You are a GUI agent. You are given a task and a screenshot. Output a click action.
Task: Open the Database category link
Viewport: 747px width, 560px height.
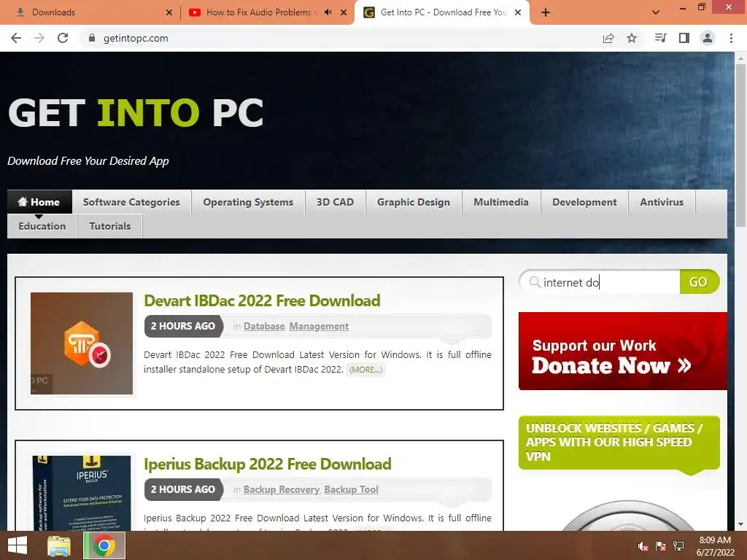click(x=264, y=326)
